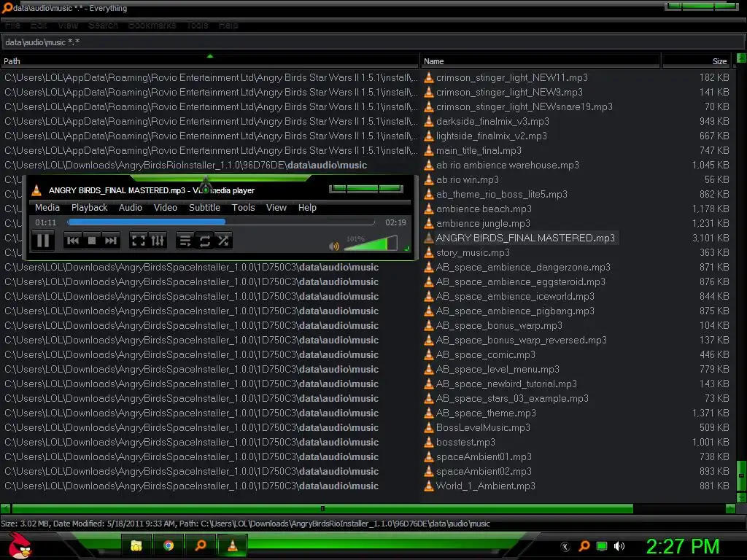747x560 pixels.
Task: Select AB_space_ambience_dangerzone.mp3 file icon
Action: pos(429,267)
